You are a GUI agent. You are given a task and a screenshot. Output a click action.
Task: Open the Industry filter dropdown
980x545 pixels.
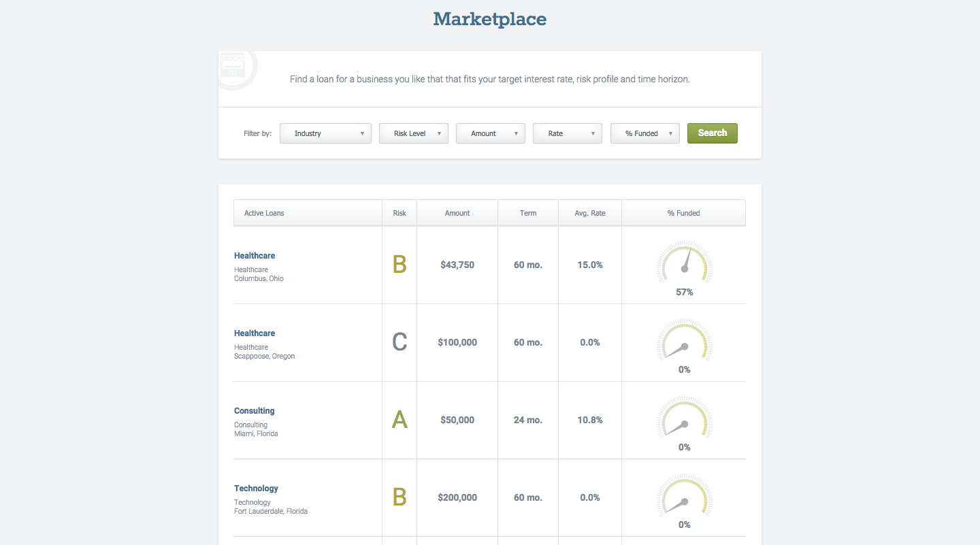point(325,133)
